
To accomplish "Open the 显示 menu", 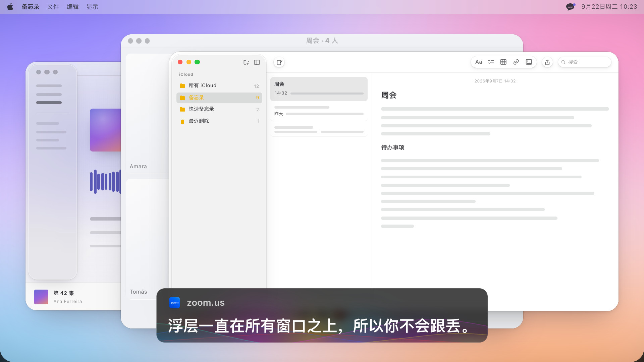I will [92, 7].
